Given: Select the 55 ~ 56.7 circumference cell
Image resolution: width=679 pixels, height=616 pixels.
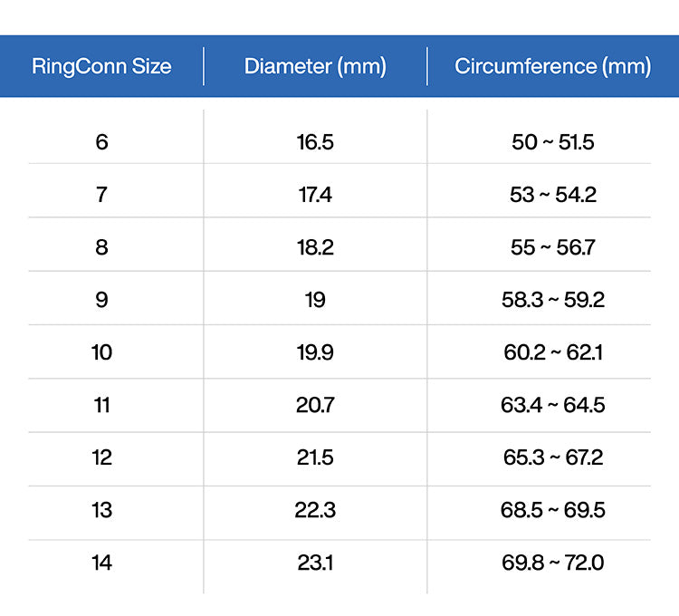Looking at the screenshot, I should 552,247.
